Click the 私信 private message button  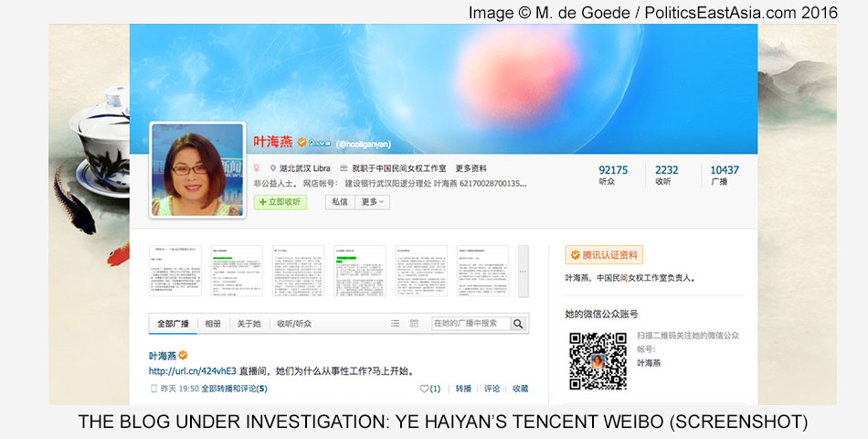point(340,202)
